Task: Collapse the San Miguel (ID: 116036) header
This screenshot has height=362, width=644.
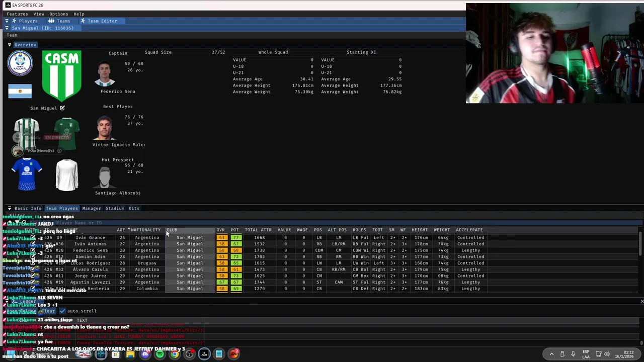Action: (x=7, y=28)
